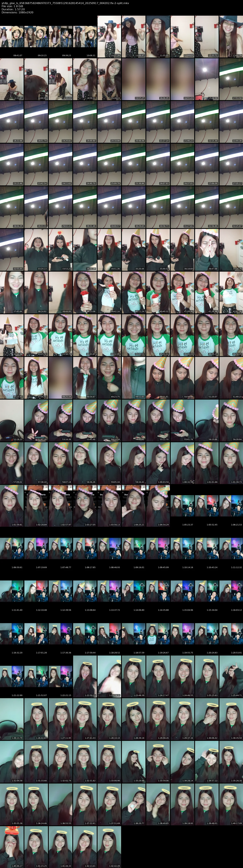Select the blurred frame at 16:55.43
Viewport: 243px width, 868px height.
pos(182,79)
